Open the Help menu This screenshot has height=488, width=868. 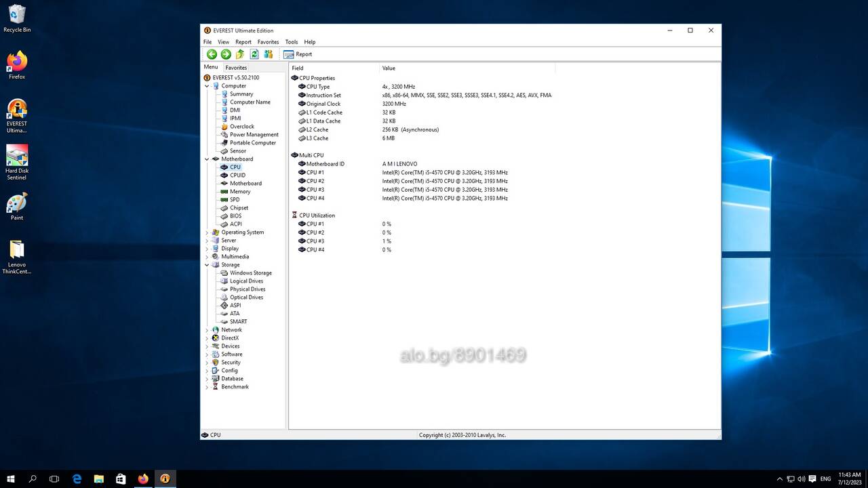coord(310,42)
